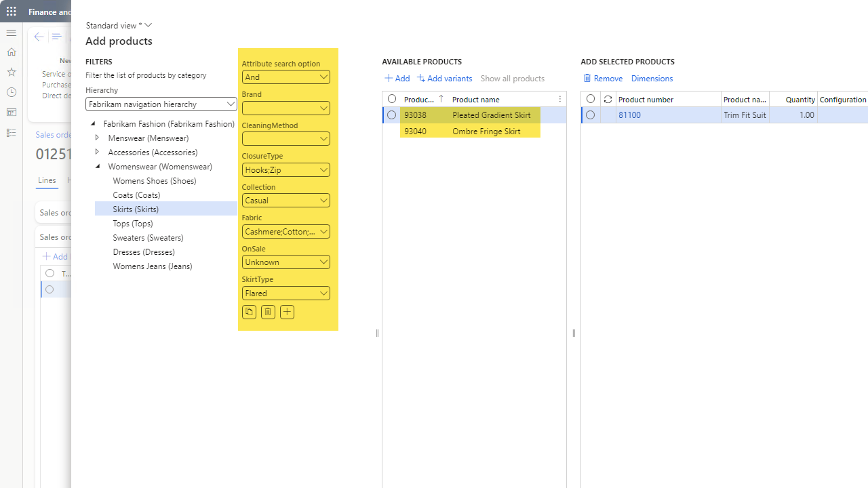
Task: Click Configuration column header
Action: point(843,100)
